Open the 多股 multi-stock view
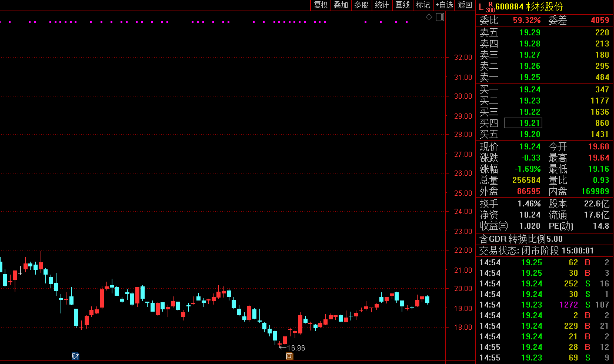The width and height of the screenshot is (614, 364). click(361, 5)
